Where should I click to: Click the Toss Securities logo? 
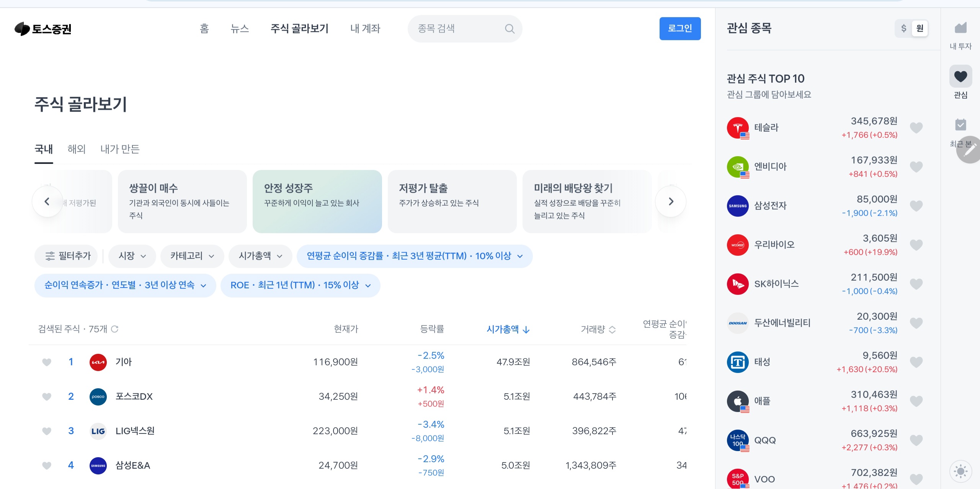tap(43, 29)
